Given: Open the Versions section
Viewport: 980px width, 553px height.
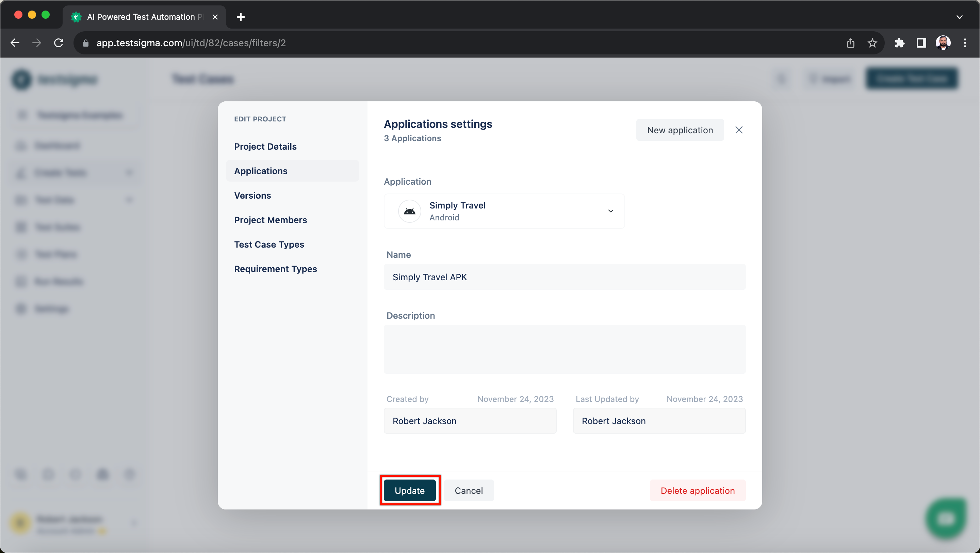Looking at the screenshot, I should pyautogui.click(x=252, y=195).
